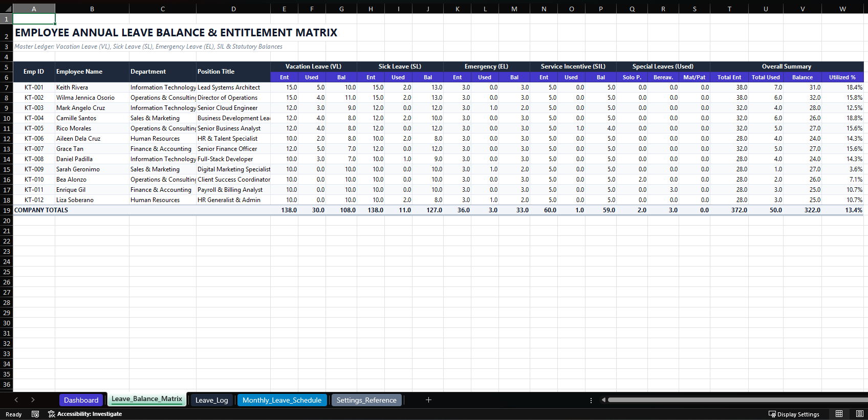The width and height of the screenshot is (868, 420).
Task: Click the Overall Summary group header
Action: tap(787, 67)
